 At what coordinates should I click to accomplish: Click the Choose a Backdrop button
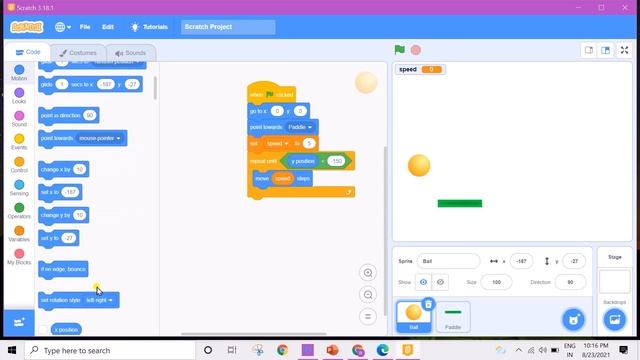point(615,320)
